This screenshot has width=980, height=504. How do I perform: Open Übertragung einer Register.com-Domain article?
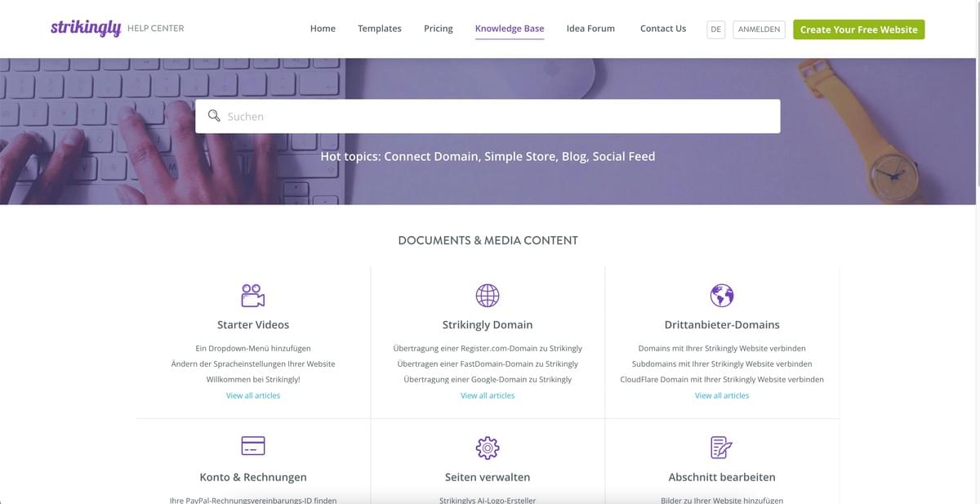[488, 348]
